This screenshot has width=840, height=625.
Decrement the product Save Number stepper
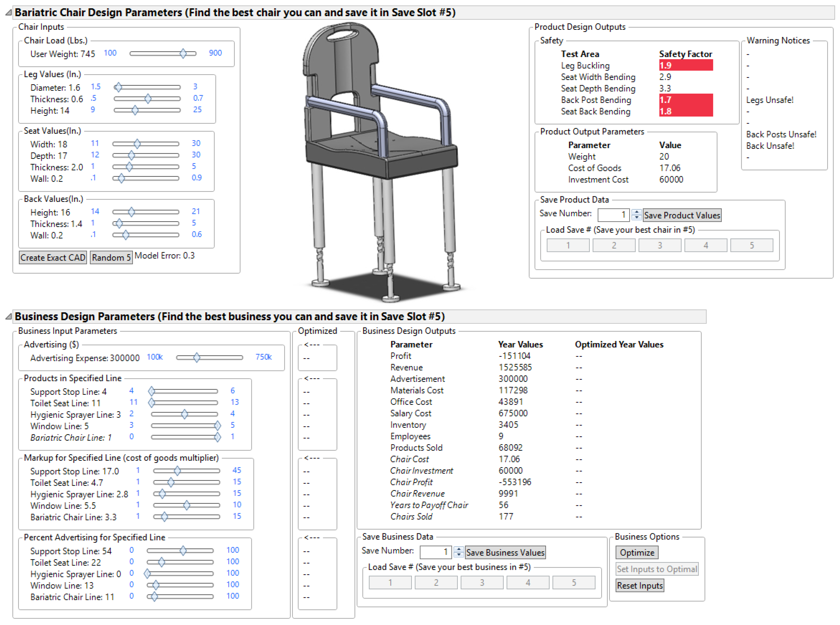click(637, 218)
